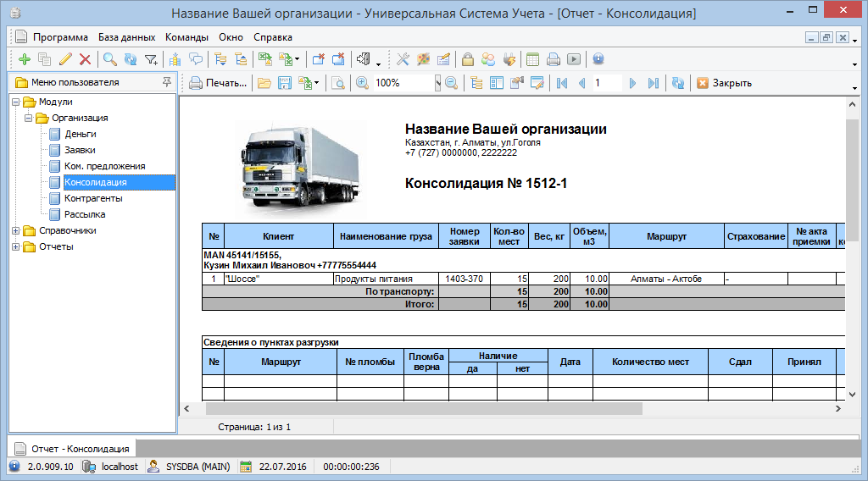Expand the Справочники tree node
Viewport: 868px width, 481px height.
point(16,231)
